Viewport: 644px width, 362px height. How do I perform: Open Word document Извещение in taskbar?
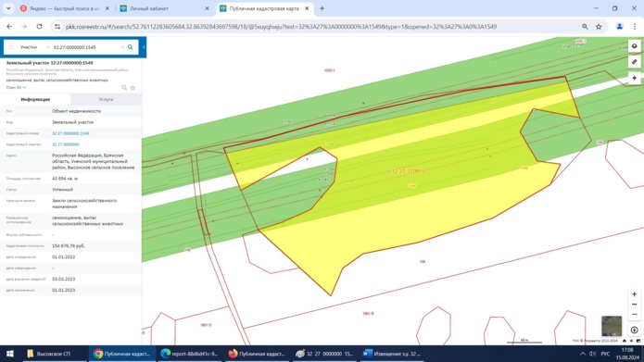tap(392, 354)
